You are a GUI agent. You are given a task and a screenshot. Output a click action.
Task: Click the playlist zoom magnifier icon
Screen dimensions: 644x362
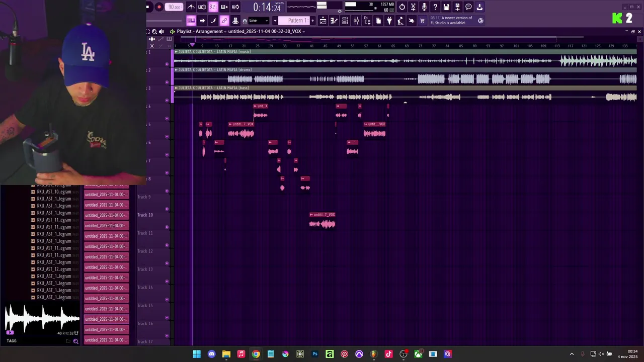click(x=154, y=31)
